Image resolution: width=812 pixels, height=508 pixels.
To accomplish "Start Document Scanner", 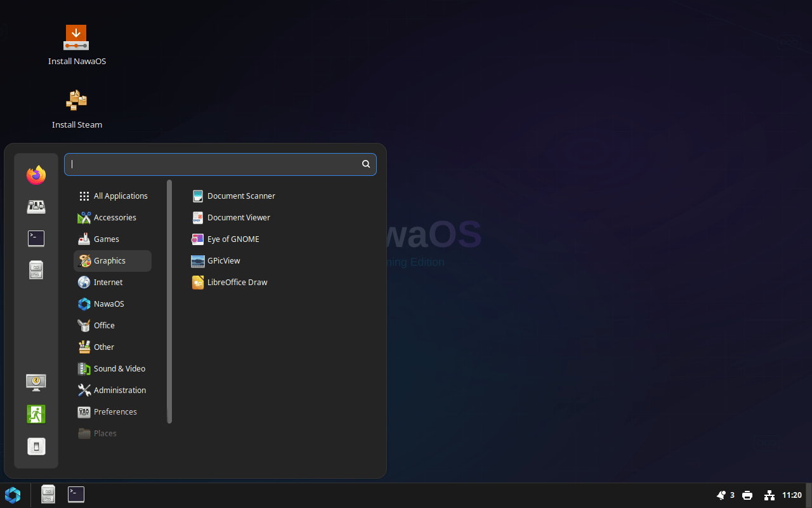I will 241,196.
